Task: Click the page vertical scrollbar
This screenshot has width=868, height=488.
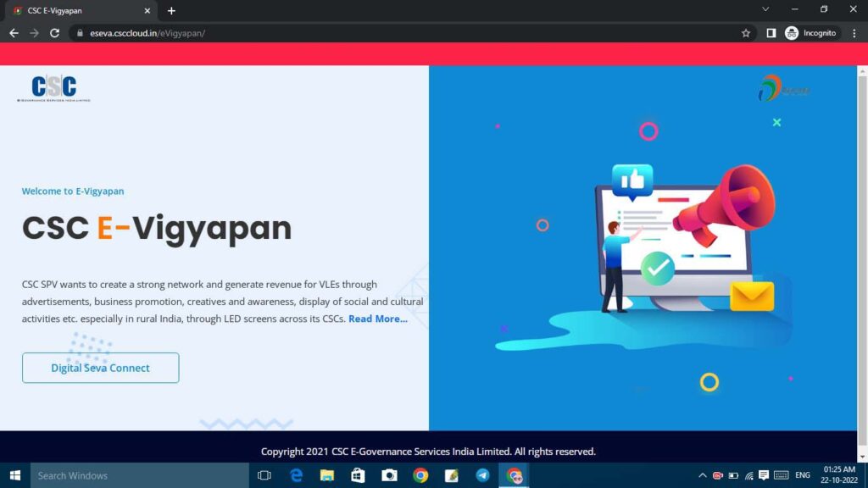Action: pyautogui.click(x=862, y=259)
